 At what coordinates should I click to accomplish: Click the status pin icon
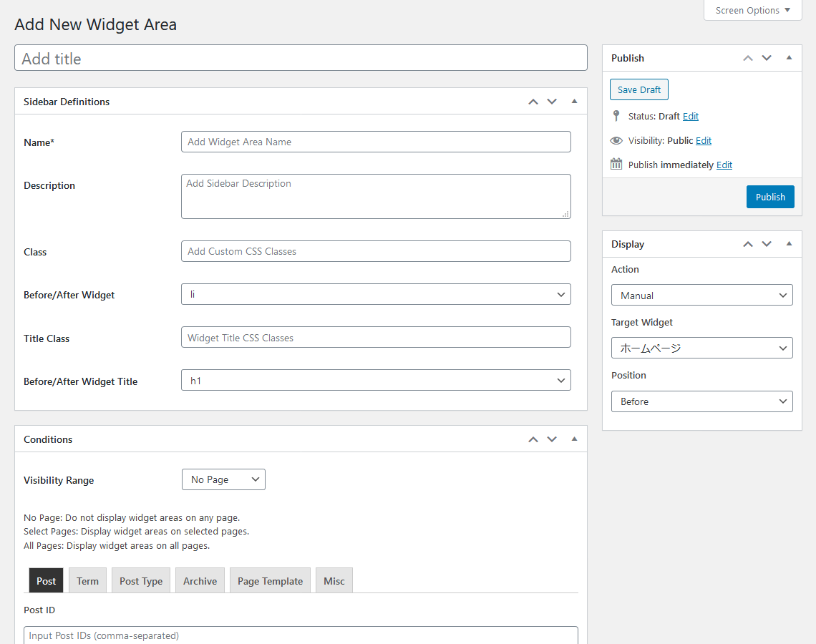click(x=616, y=115)
